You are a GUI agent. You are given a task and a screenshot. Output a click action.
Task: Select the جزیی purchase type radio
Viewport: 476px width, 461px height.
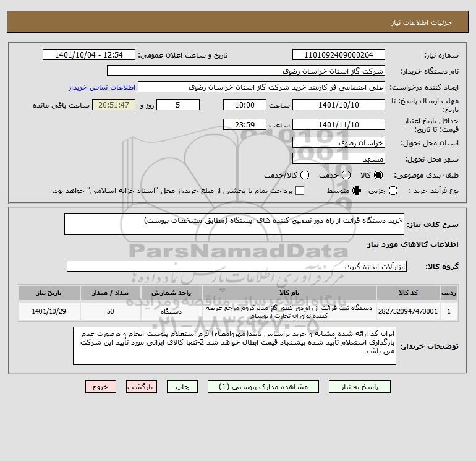click(x=393, y=191)
